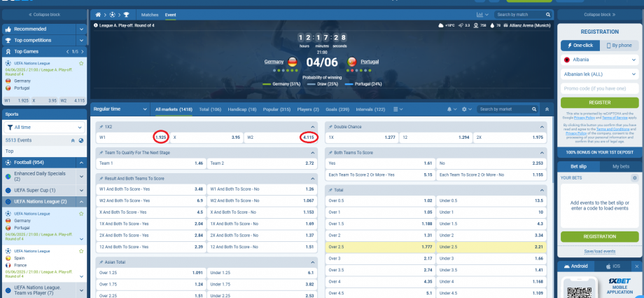Click the Promo code input field
The width and height of the screenshot is (644, 298).
(600, 88)
